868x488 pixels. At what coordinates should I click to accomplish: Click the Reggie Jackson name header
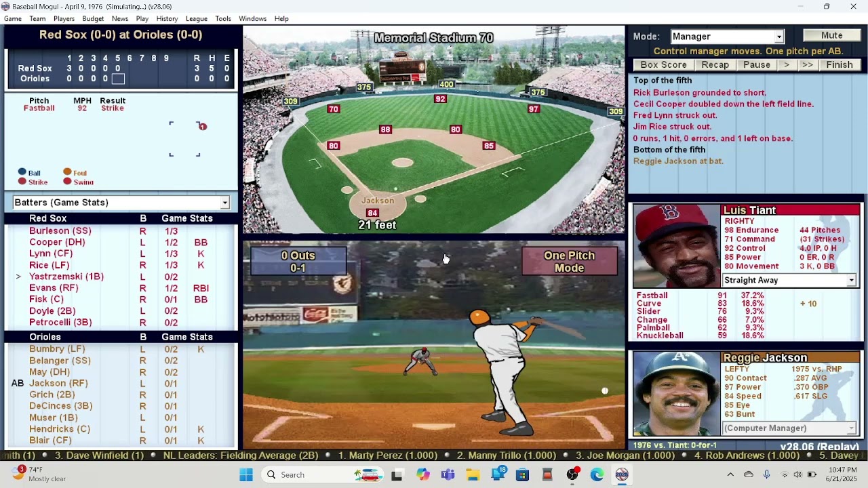pos(765,357)
